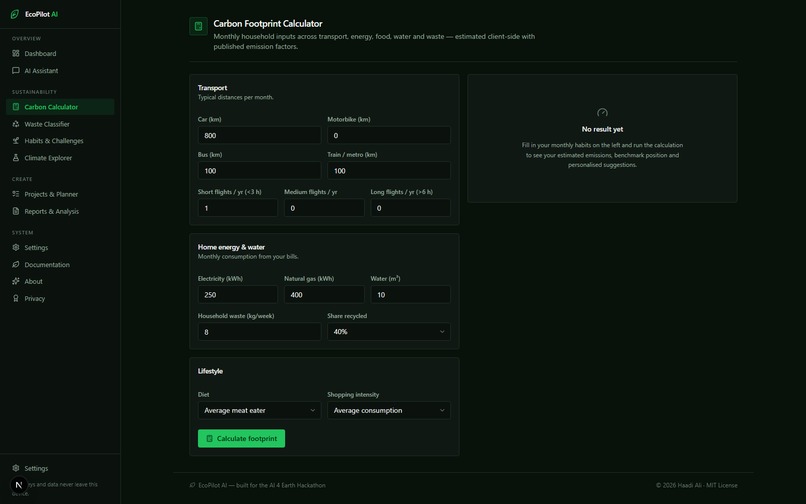The image size is (806, 504).
Task: Open Projects & Planner
Action: (x=60, y=194)
